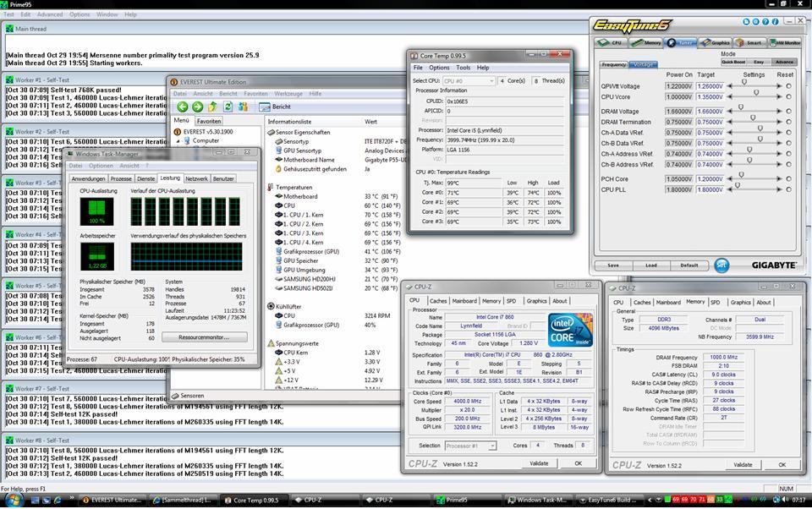The width and height of the screenshot is (812, 509).
Task: Switch to Netzwerk tab in Task Manager
Action: (x=196, y=178)
